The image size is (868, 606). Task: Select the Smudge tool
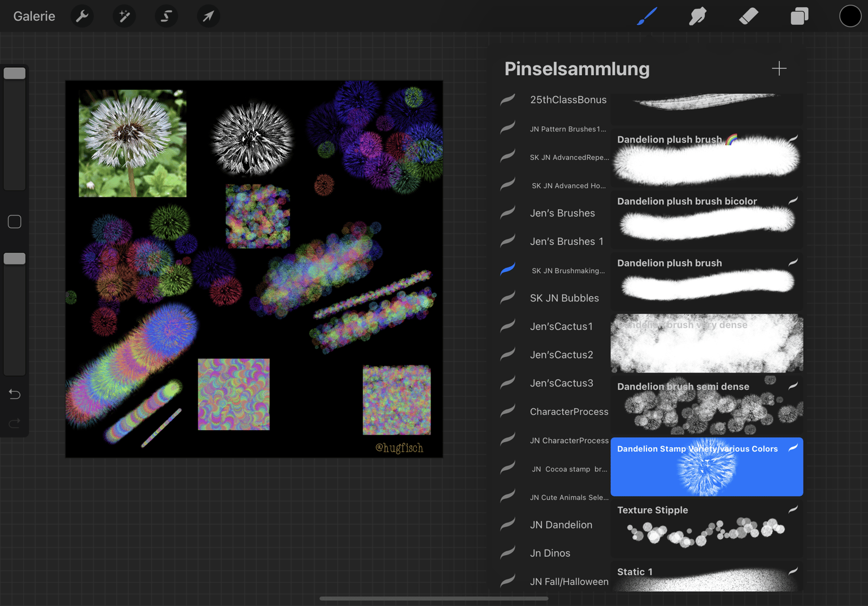click(x=698, y=16)
